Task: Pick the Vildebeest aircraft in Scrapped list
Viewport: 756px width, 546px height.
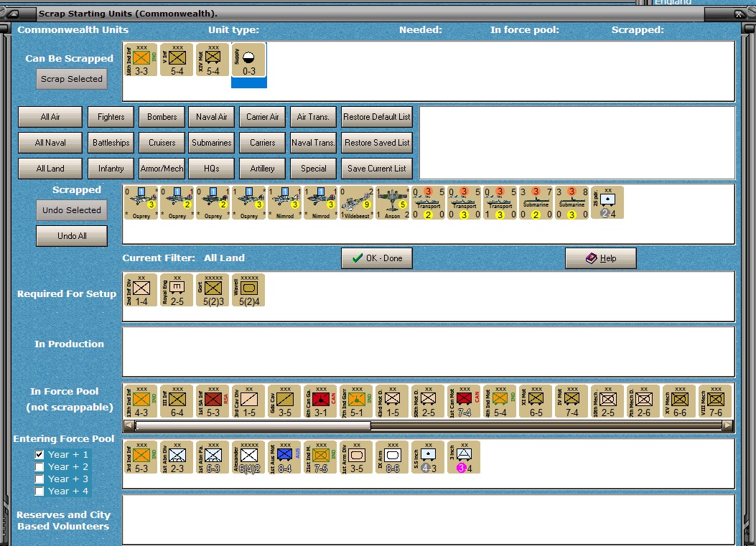Action: 357,203
